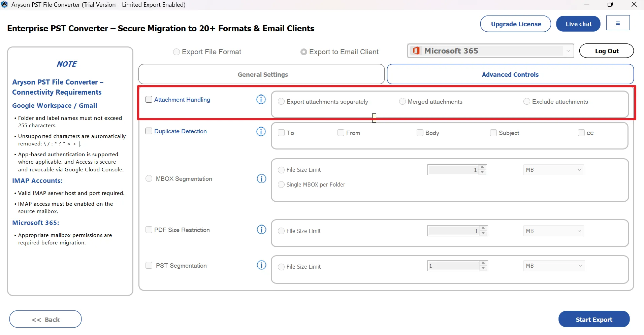This screenshot has width=644, height=335.
Task: Choose Exclude attachments option
Action: point(527,101)
